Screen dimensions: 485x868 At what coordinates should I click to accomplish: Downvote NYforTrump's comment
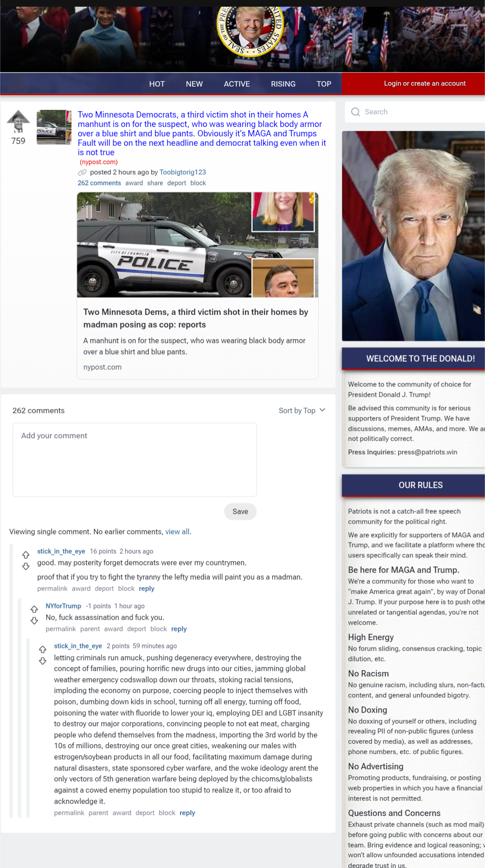[34, 621]
